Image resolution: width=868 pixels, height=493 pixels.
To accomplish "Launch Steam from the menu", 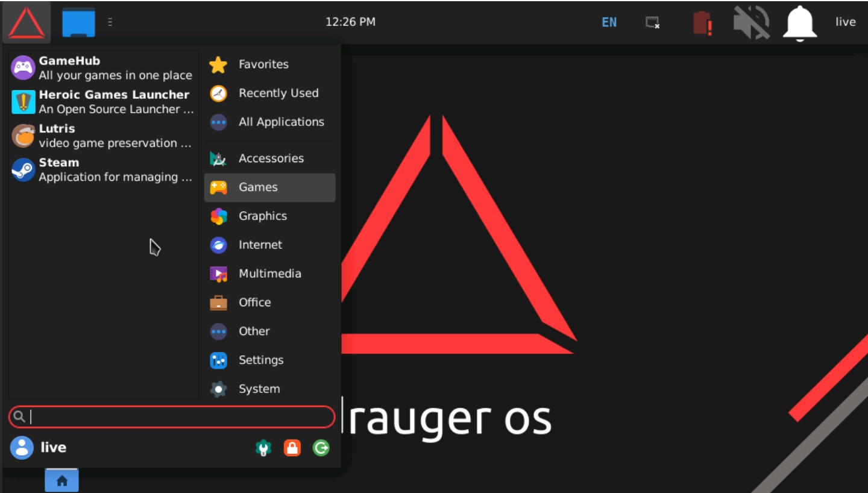I will click(102, 169).
